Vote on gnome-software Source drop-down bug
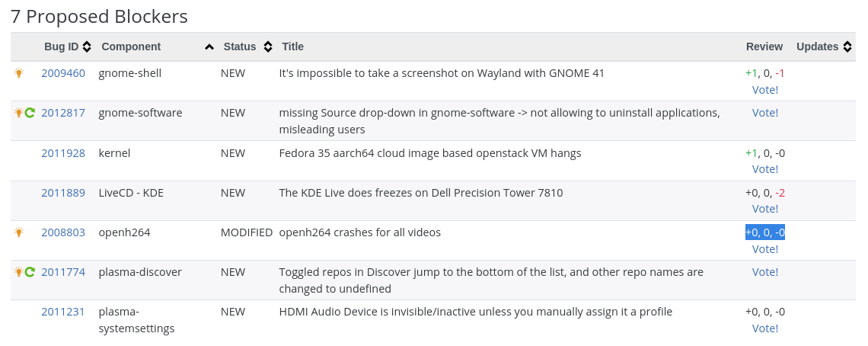Screen dimensions: 868x346 click(765, 113)
